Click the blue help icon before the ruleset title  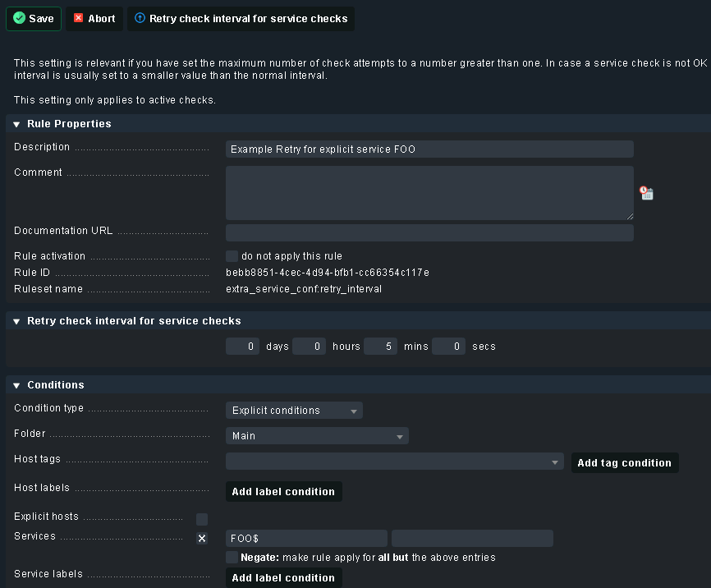pos(140,18)
